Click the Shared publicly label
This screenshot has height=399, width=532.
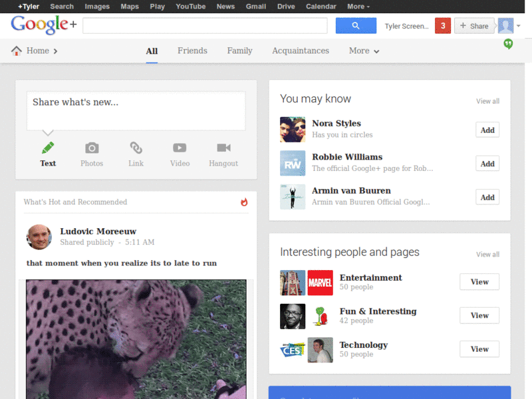pyautogui.click(x=87, y=242)
